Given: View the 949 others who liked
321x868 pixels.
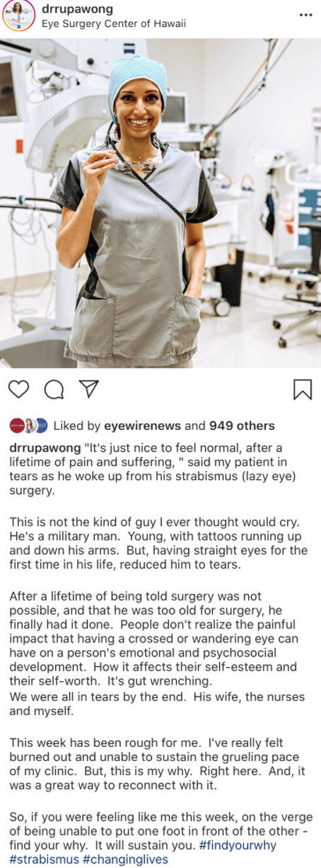Looking at the screenshot, I should click(242, 426).
